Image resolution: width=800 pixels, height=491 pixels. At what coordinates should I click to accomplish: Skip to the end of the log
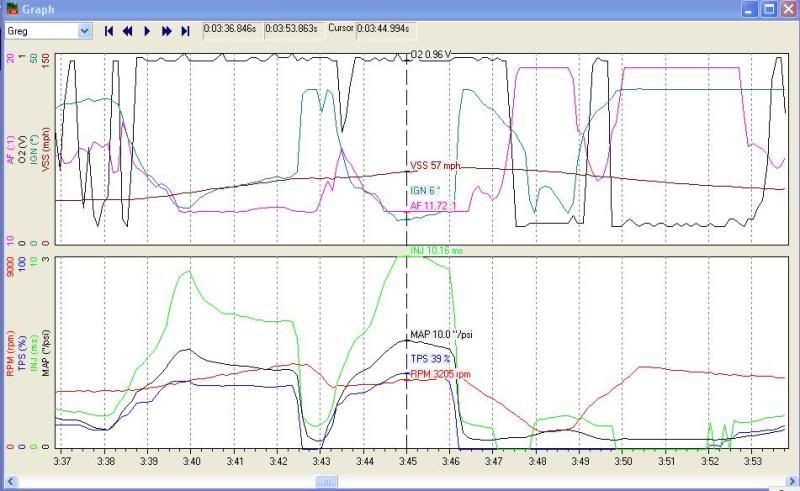click(x=185, y=31)
